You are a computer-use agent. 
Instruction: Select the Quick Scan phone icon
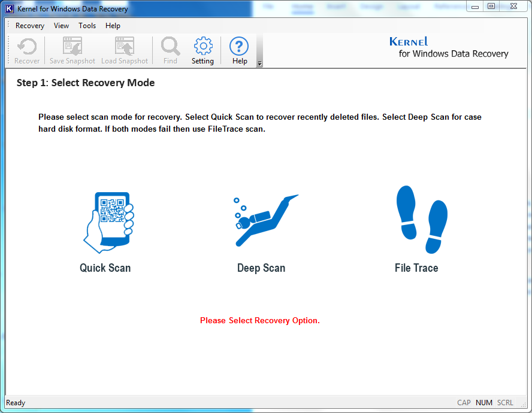click(109, 223)
